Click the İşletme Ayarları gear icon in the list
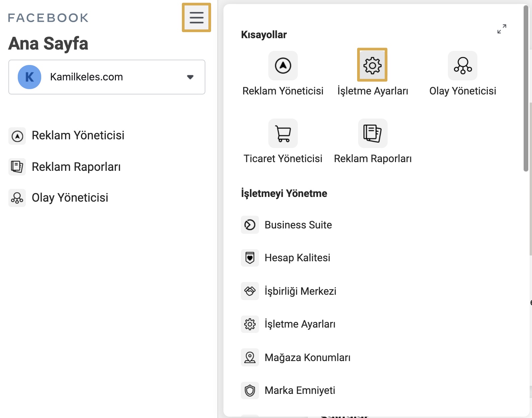Image resolution: width=532 pixels, height=418 pixels. coord(250,324)
